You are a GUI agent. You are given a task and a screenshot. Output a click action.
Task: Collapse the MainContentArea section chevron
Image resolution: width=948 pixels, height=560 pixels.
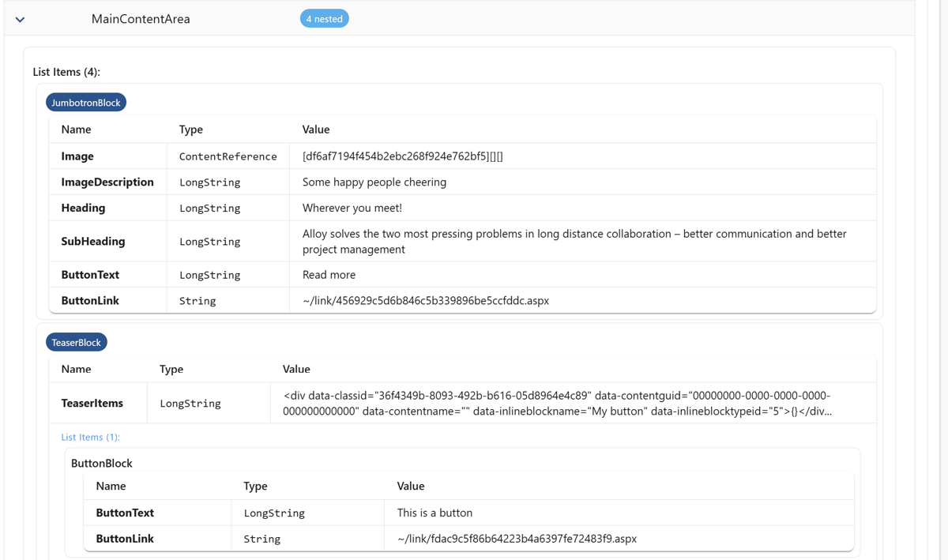(20, 17)
